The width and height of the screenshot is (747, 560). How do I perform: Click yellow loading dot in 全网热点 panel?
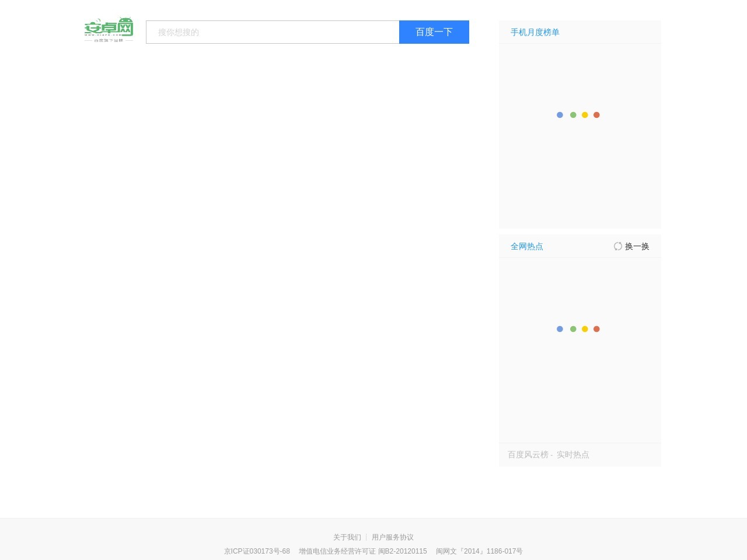[x=585, y=329]
